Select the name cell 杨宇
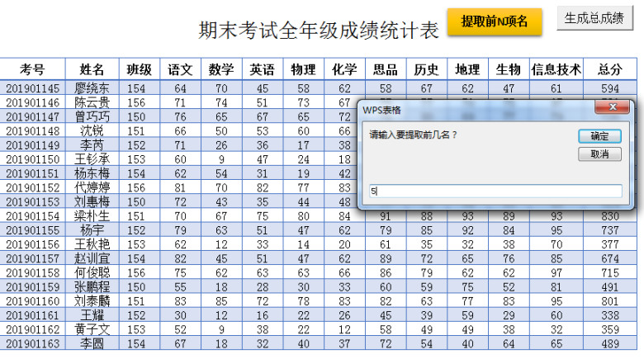 tap(92, 230)
